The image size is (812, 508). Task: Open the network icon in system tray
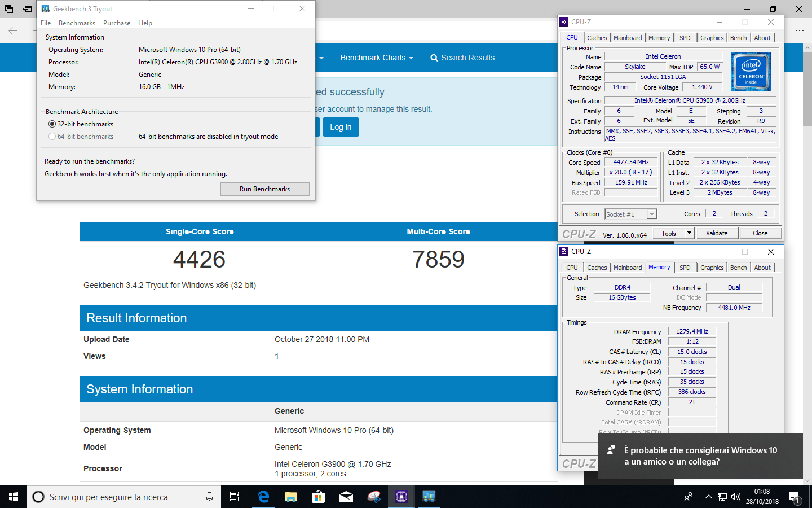(722, 497)
